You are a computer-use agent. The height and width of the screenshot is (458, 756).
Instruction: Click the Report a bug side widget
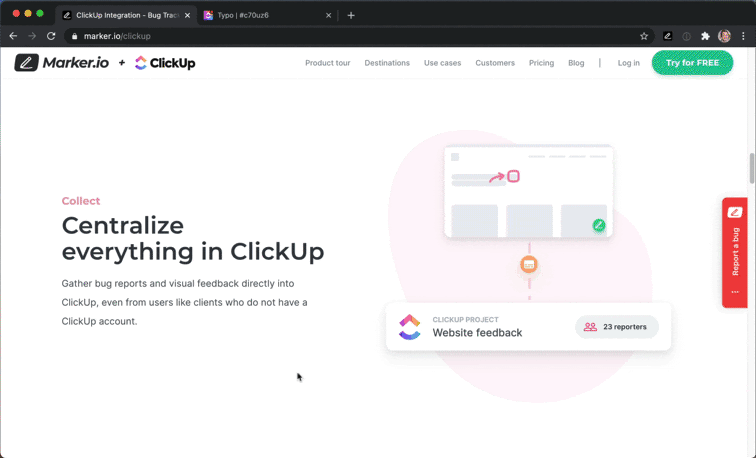click(734, 252)
